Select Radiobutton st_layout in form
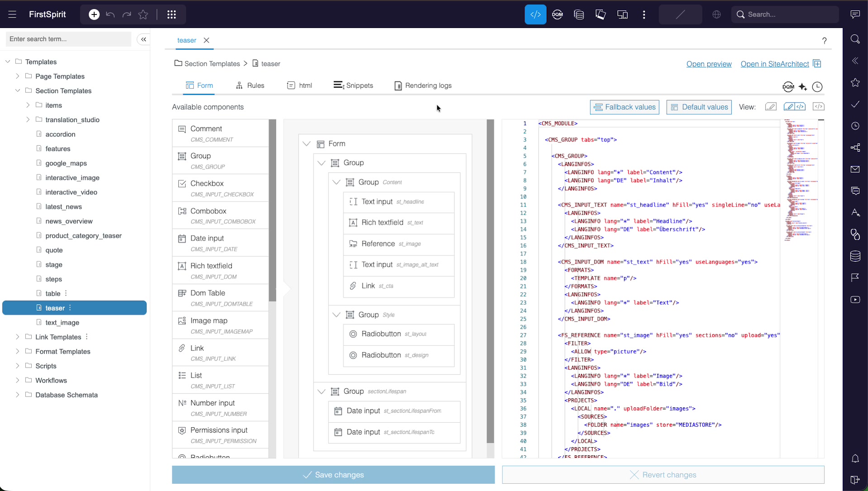Viewport: 868px width, 491px height. 399,335
